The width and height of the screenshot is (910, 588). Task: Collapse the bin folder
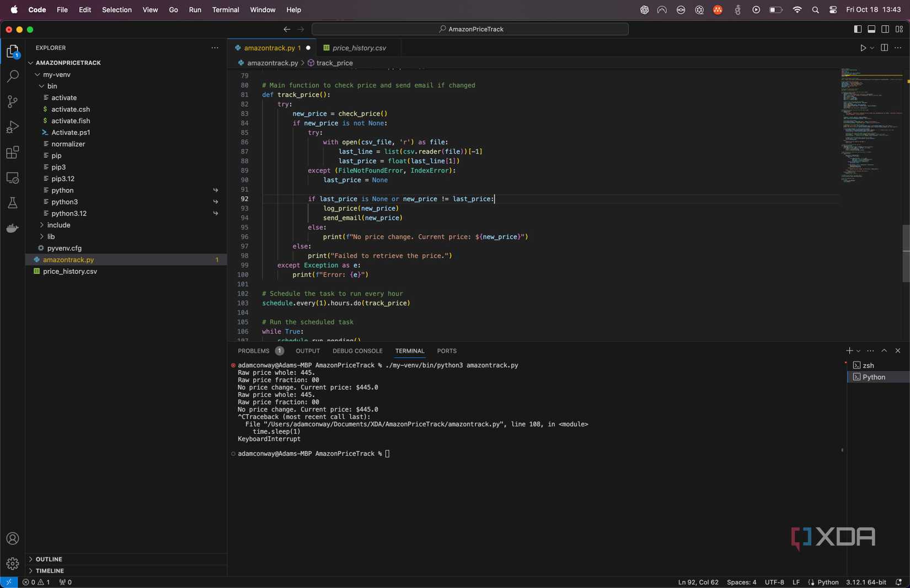coord(41,86)
